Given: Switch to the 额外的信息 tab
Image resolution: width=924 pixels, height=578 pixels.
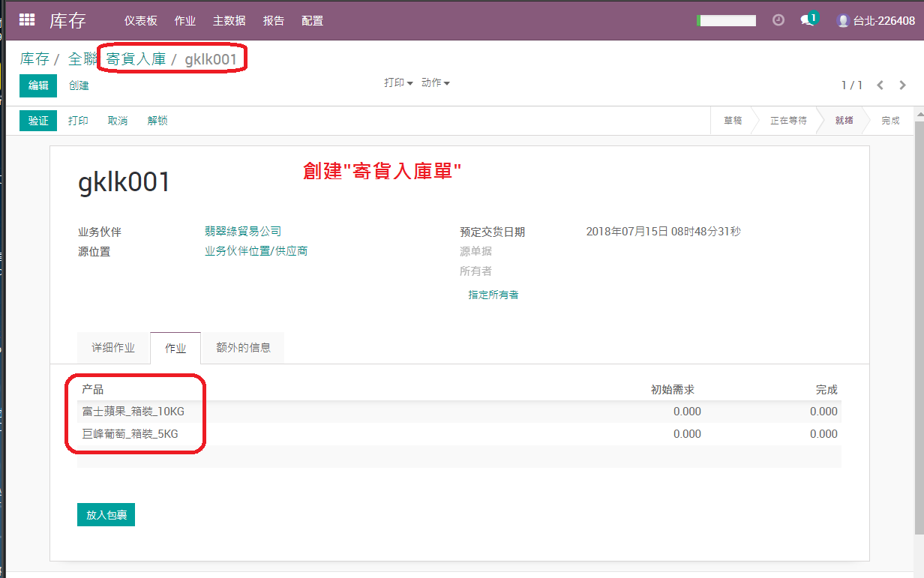Looking at the screenshot, I should (244, 348).
